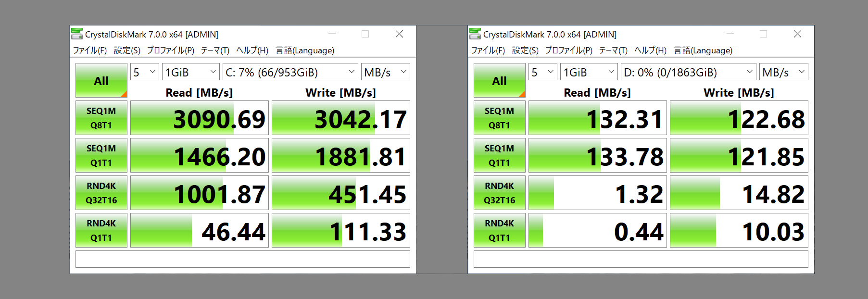Click the comment field in left window
This screenshot has width=868, height=299.
pyautogui.click(x=243, y=259)
